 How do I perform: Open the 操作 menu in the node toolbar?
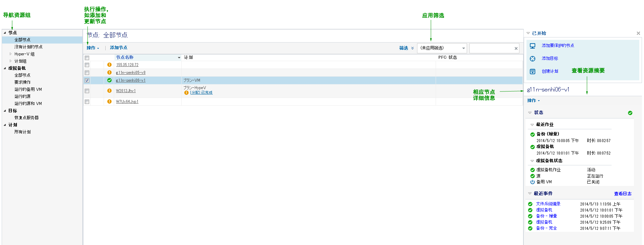93,48
